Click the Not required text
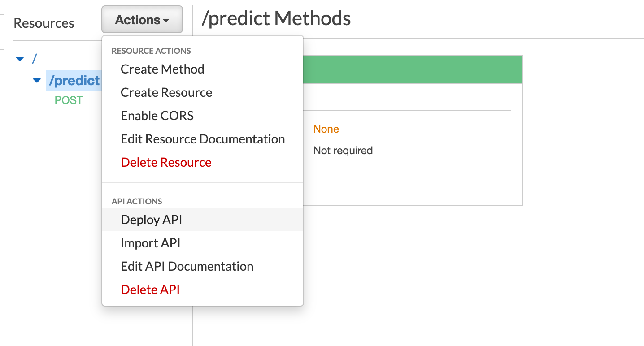This screenshot has width=644, height=346. pos(343,151)
